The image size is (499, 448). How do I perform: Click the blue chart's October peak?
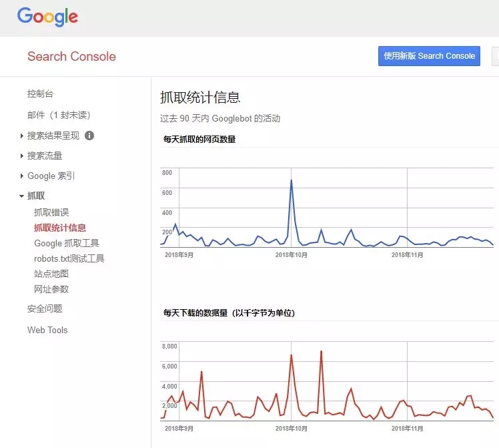(291, 180)
